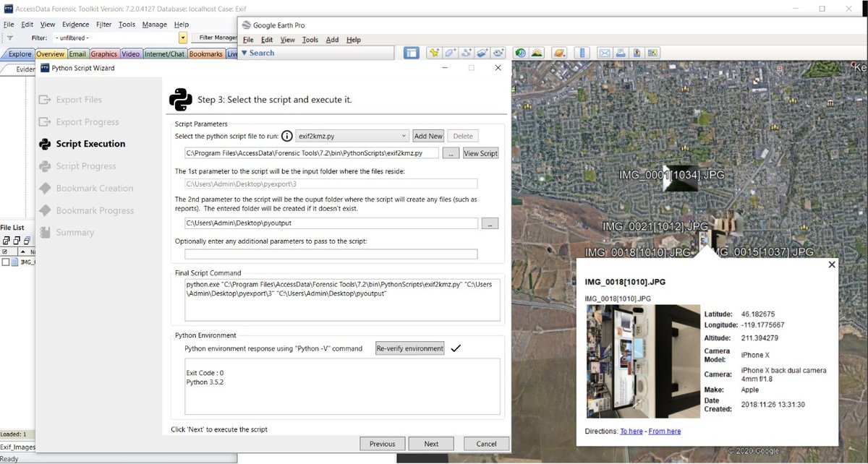Click second uncheck icon in File List
The image size is (868, 464).
point(17,241)
